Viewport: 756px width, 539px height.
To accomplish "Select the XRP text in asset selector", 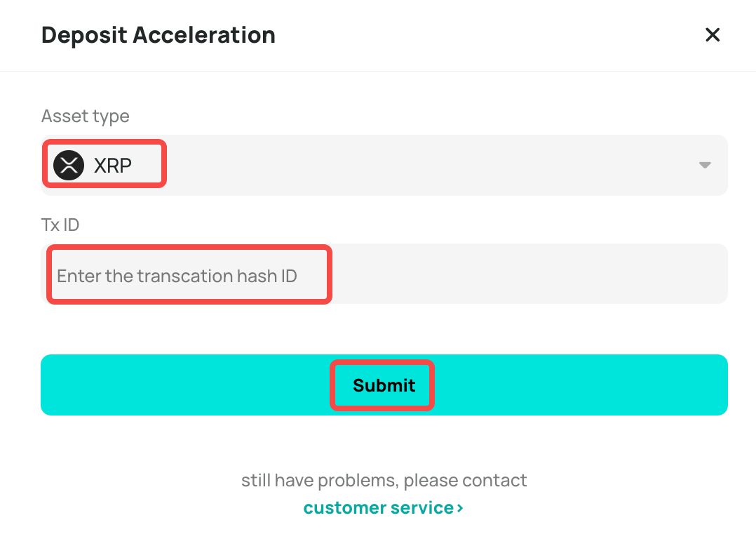I will click(x=113, y=166).
